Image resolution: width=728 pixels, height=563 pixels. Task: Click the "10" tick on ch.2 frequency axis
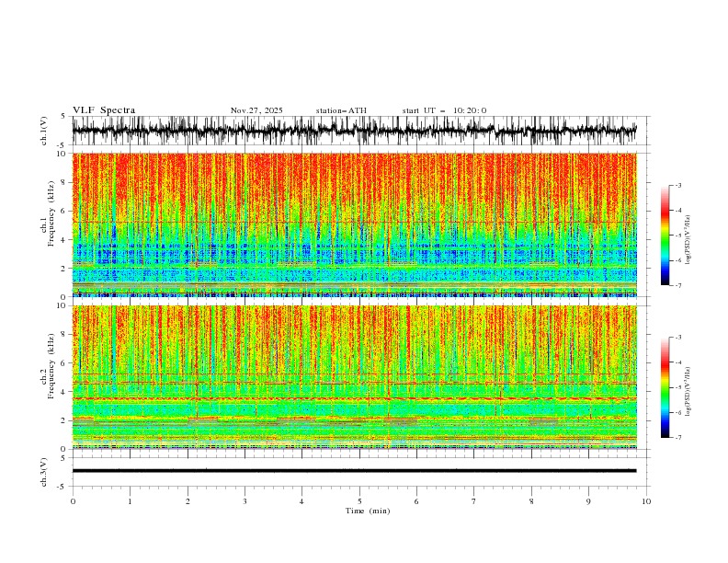pyautogui.click(x=63, y=305)
